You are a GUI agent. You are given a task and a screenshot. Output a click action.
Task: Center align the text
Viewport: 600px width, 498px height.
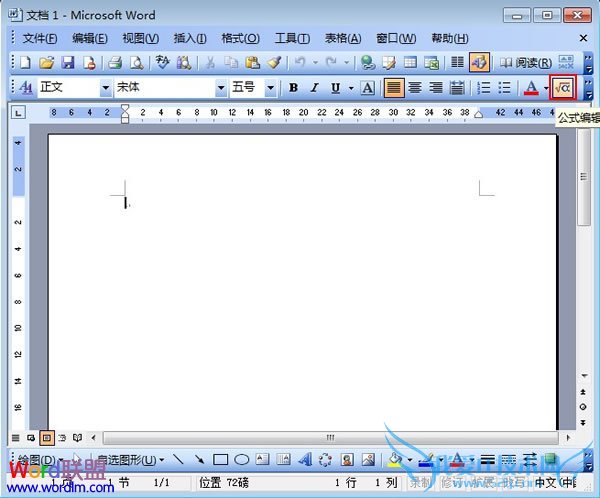tap(415, 88)
